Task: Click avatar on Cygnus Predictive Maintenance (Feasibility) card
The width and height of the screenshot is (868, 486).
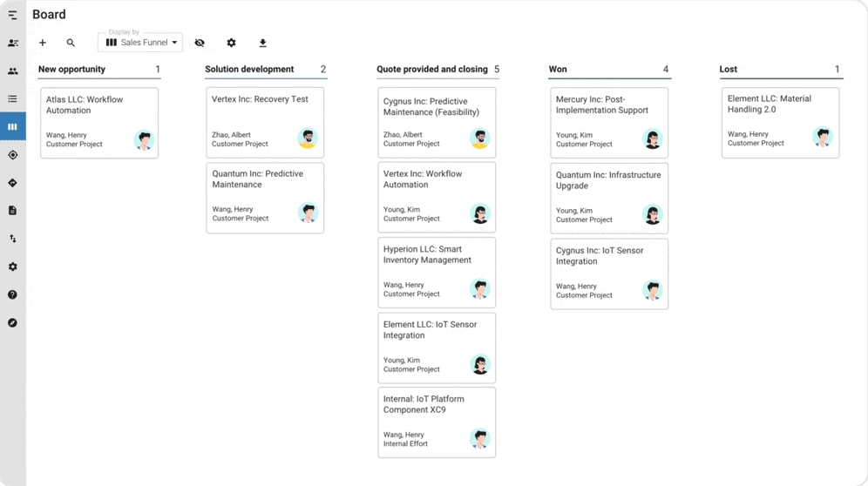Action: 480,138
